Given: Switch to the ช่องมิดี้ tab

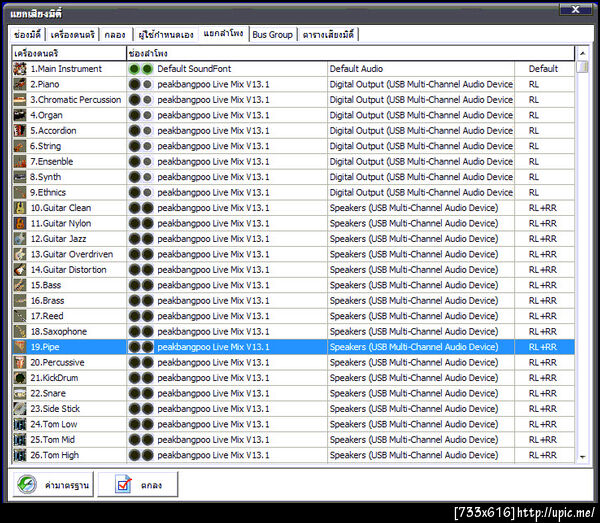Looking at the screenshot, I should point(27,34).
